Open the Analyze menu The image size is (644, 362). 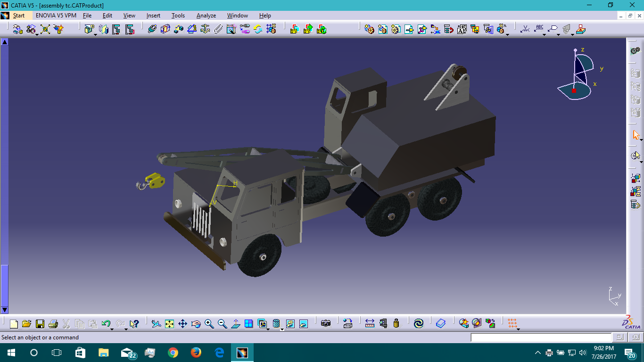[x=206, y=16]
